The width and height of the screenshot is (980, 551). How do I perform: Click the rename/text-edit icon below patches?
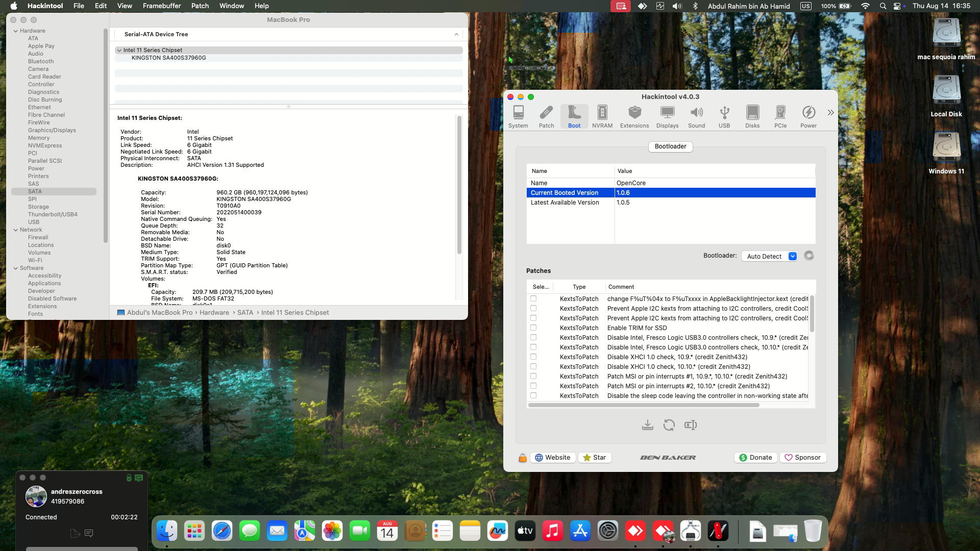tap(690, 425)
